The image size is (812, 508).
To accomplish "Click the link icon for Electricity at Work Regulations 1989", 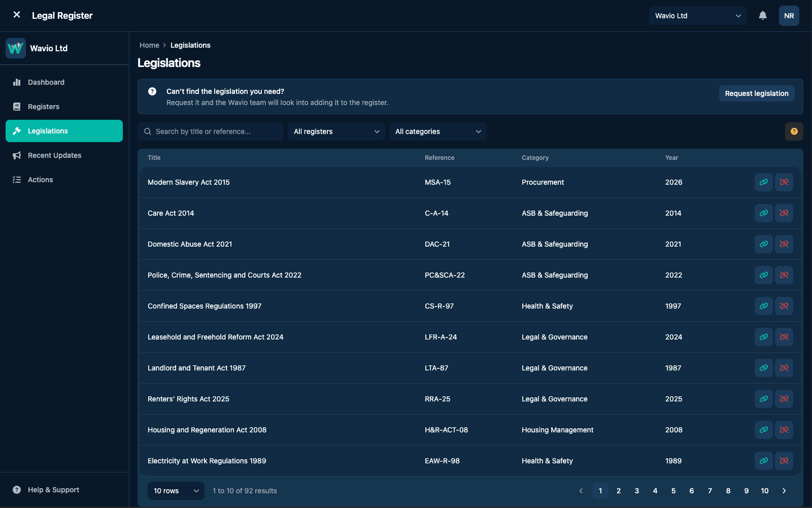I will [764, 461].
